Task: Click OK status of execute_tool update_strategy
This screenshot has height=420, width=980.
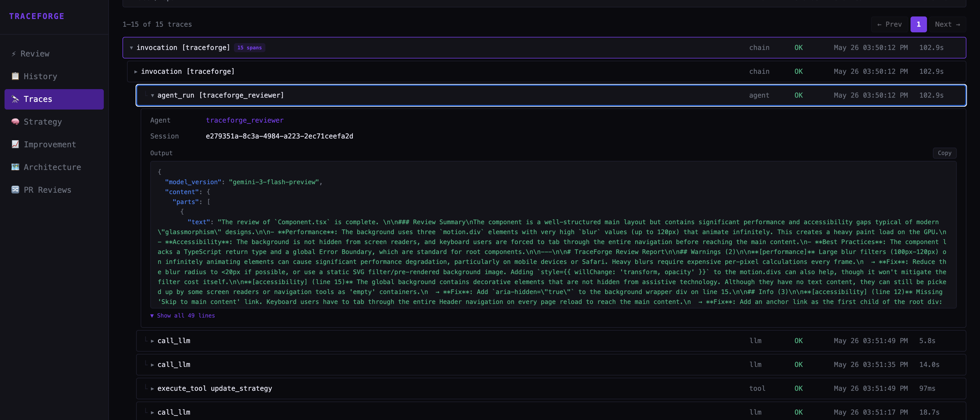Action: (799, 388)
